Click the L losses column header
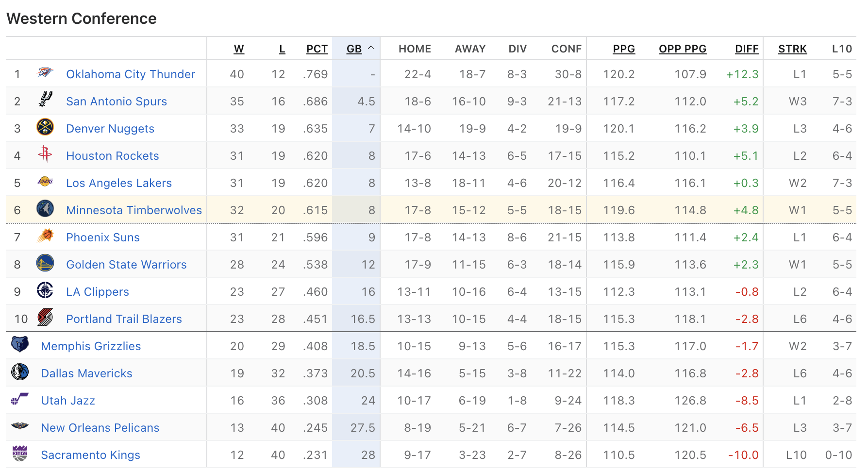Viewport: 868px width, 473px height. pos(282,49)
